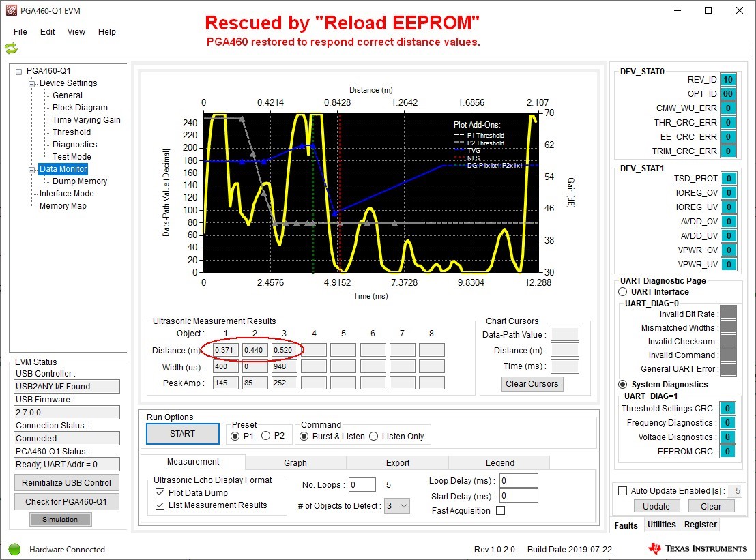Select Listen Only command
Screen dimensions: 756x560
coord(374,436)
